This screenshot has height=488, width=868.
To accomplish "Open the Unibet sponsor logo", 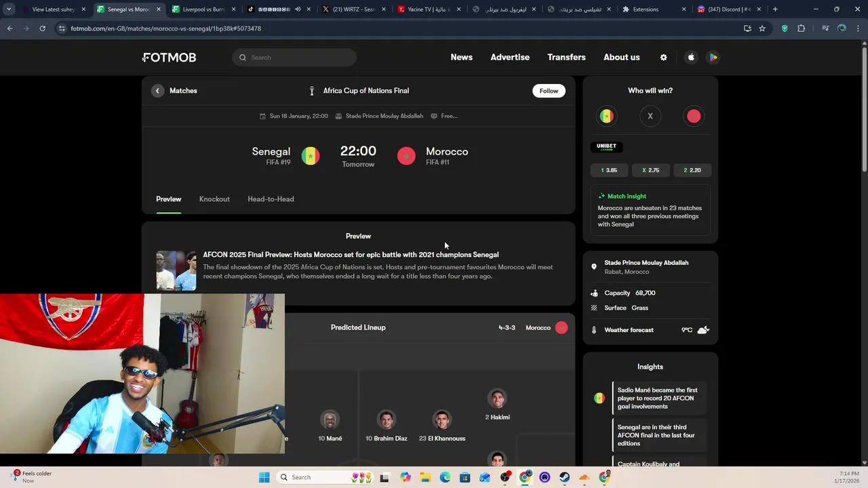I will (606, 146).
